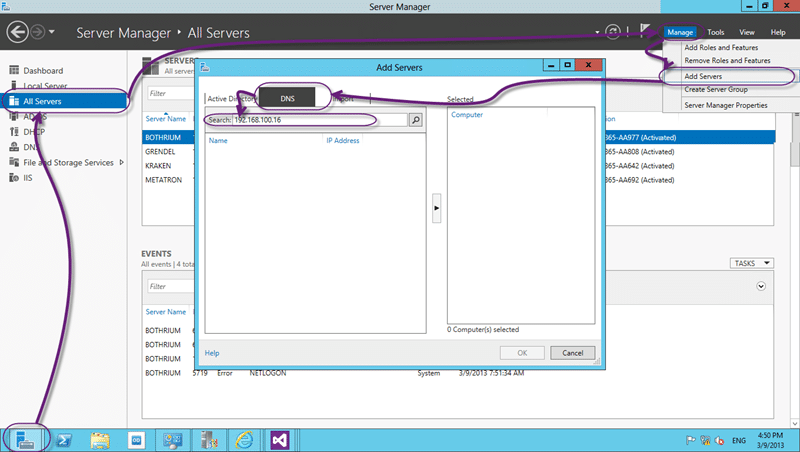Viewport: 800px width, 452px height.
Task: Click the ENG language indicator
Action: (738, 440)
